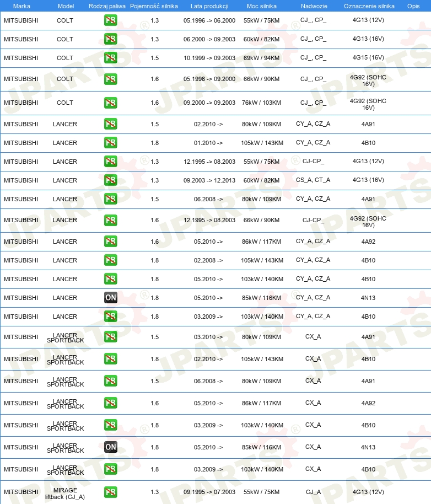The height and width of the screenshot is (504, 431).
Task: Select fuel icon for LANCER 55kW / 75KM
Action: [x=110, y=161]
